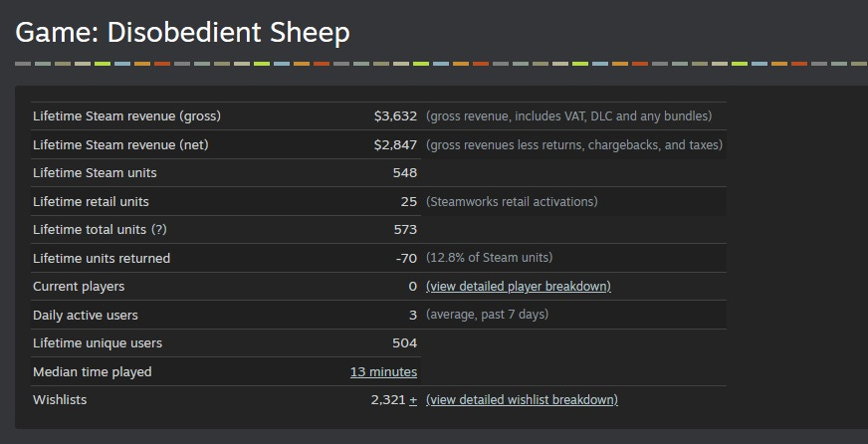Click the -70 units returned value
Screen dimensions: 868x444
(406, 259)
